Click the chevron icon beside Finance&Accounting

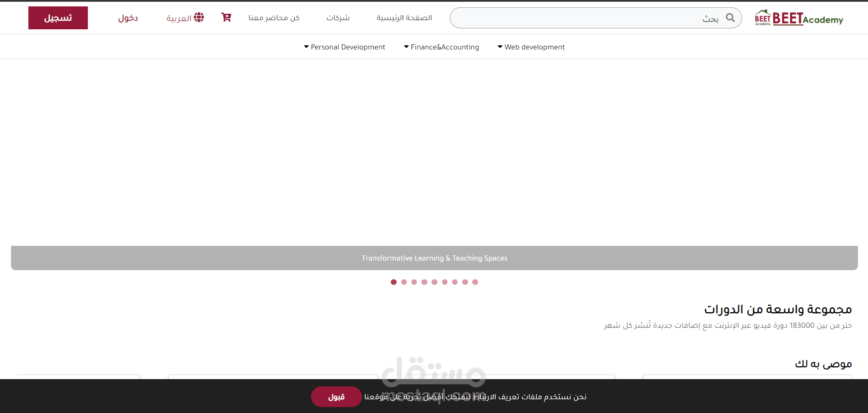[405, 47]
